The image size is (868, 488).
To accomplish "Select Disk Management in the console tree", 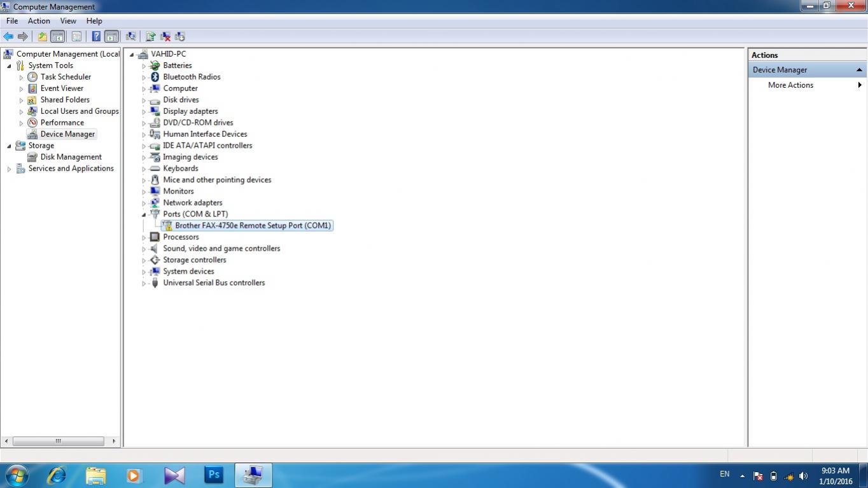I will click(x=71, y=157).
